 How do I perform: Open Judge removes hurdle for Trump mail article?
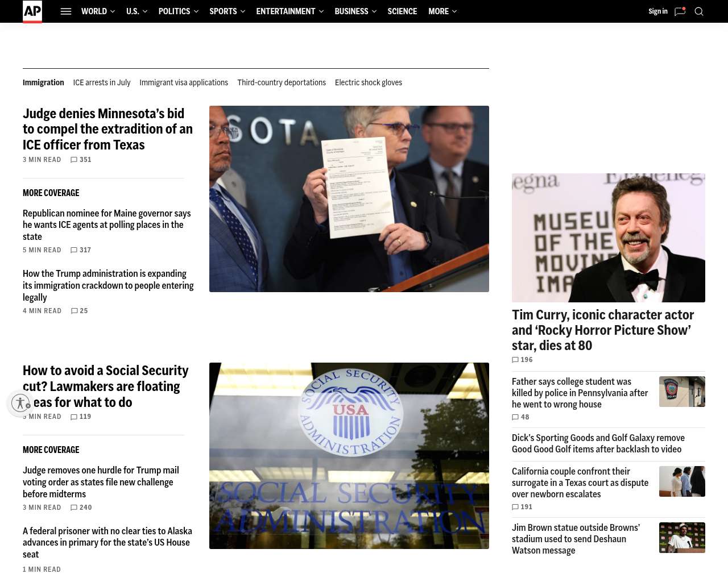point(101,482)
